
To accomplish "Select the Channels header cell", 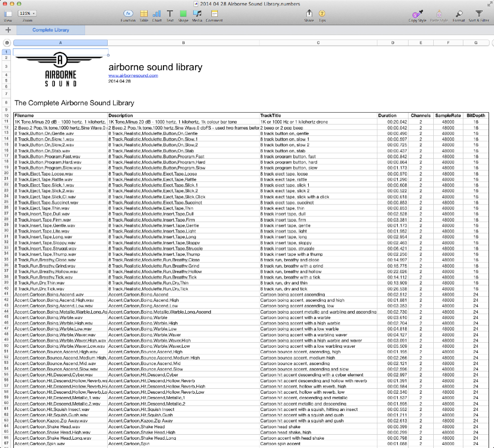I will [420, 116].
